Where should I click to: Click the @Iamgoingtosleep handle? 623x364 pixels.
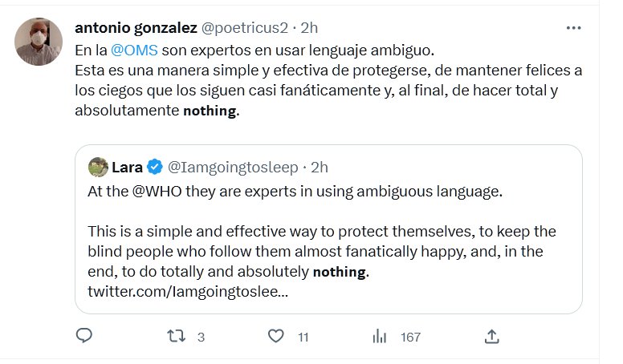pyautogui.click(x=232, y=167)
